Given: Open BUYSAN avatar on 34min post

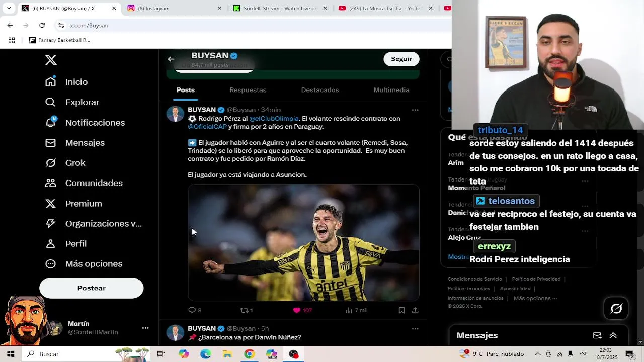Looking at the screenshot, I should tap(175, 114).
